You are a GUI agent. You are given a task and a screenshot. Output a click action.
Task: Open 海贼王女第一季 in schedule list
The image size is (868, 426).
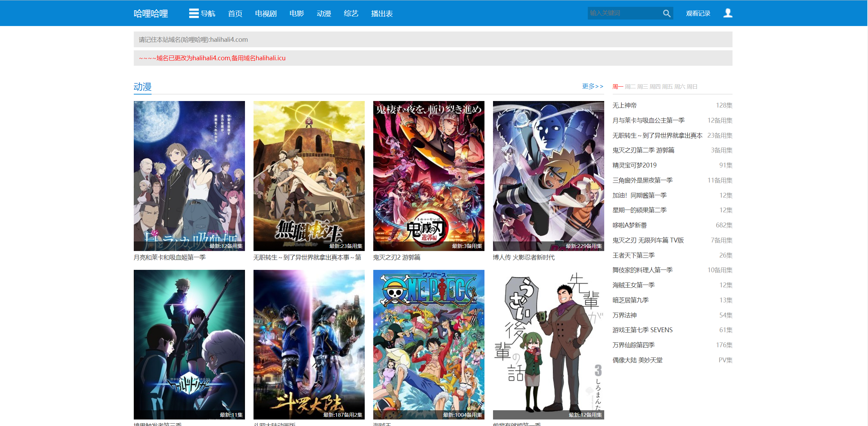634,285
